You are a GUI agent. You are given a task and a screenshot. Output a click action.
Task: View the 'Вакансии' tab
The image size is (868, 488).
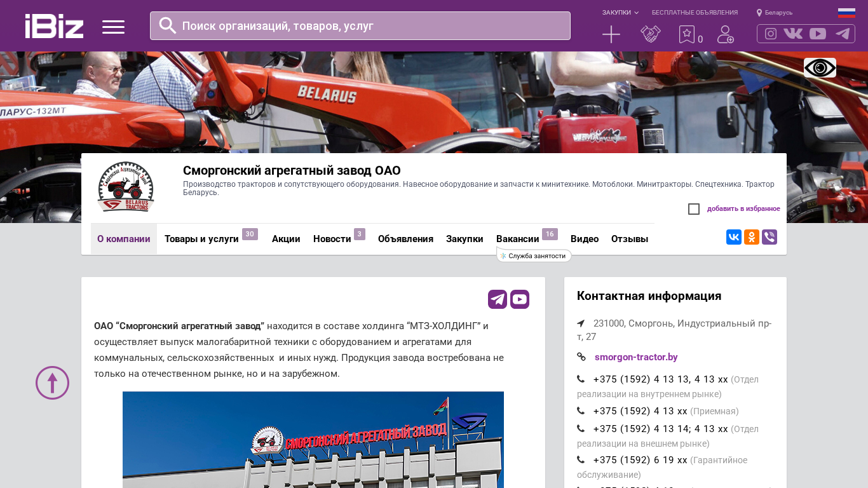tap(518, 239)
